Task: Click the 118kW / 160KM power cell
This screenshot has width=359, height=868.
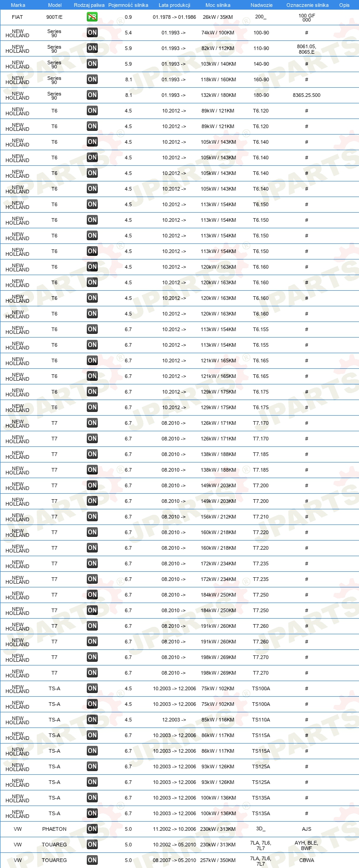Action: tap(218, 79)
